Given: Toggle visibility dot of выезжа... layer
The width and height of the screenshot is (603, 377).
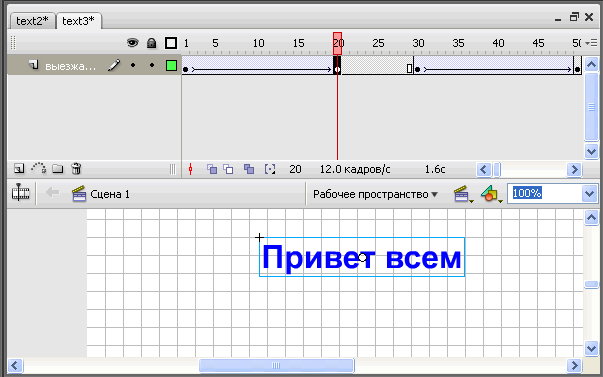Looking at the screenshot, I should [133, 65].
